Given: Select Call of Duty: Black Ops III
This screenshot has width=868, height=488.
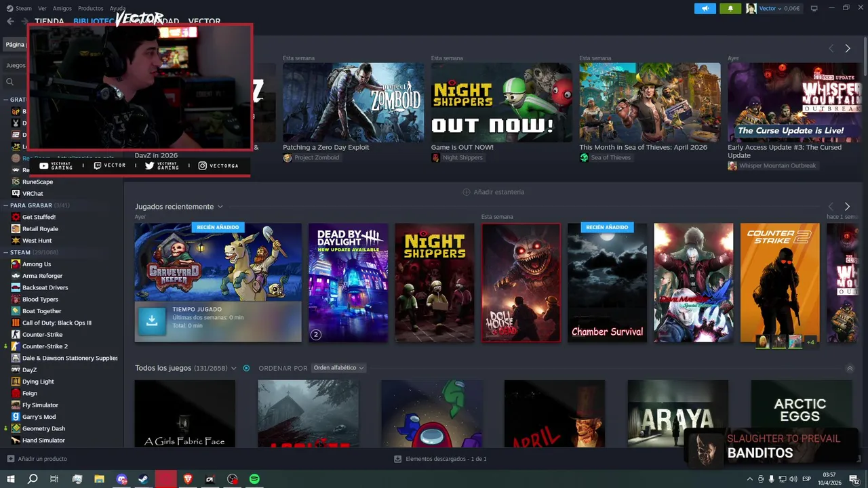Looking at the screenshot, I should [x=56, y=323].
